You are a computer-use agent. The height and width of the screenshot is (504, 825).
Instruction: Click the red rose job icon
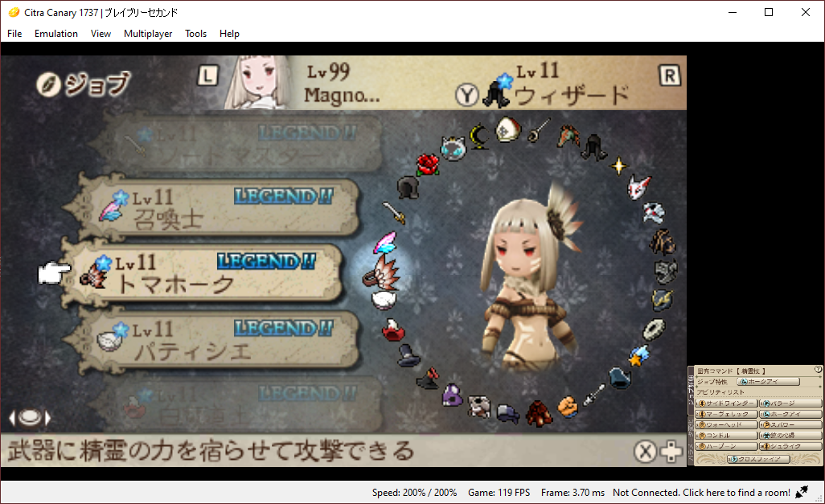tap(428, 164)
